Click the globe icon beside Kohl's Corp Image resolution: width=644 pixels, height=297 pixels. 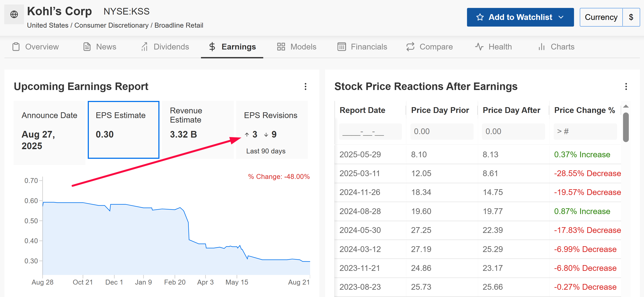tap(14, 14)
